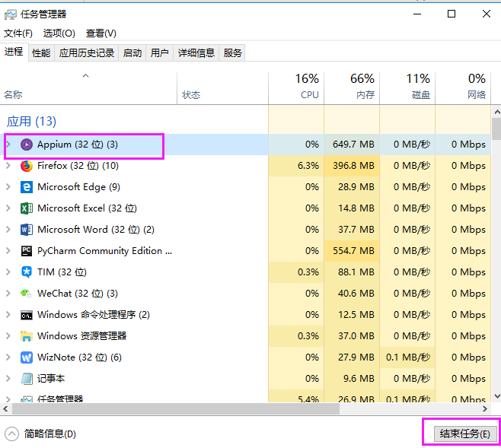Expand the PyCharm process group
The image size is (501, 448).
click(x=8, y=251)
